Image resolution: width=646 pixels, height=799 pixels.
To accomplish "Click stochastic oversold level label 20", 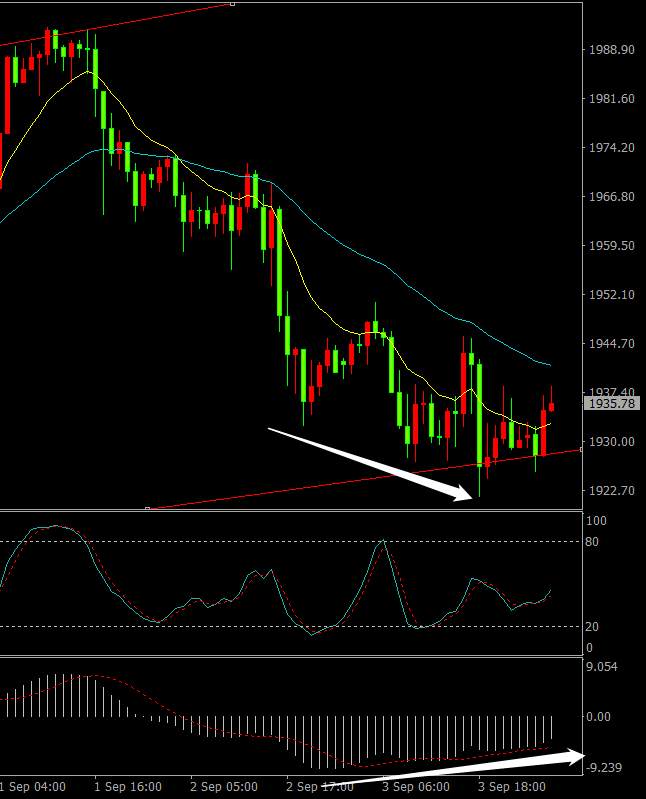I will click(592, 627).
